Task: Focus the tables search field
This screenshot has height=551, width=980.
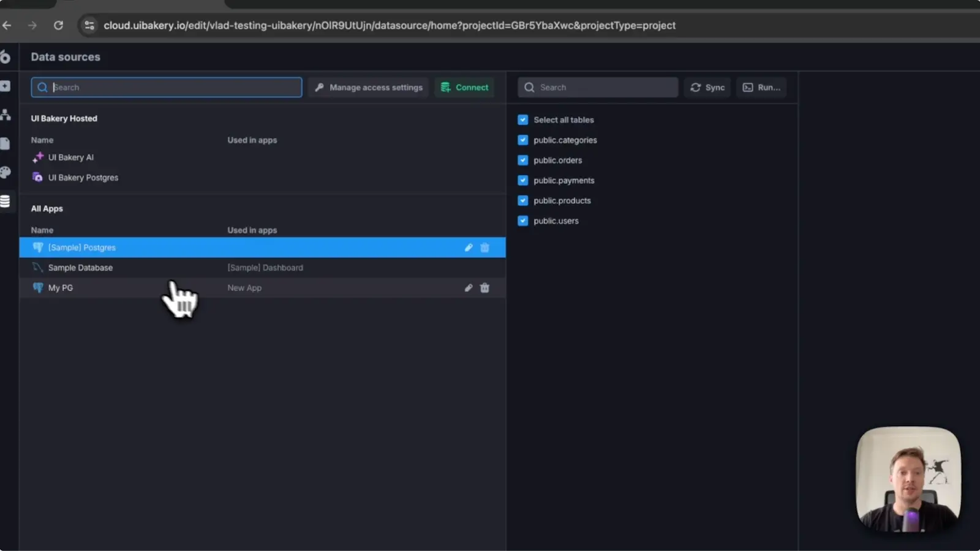Action: 598,87
